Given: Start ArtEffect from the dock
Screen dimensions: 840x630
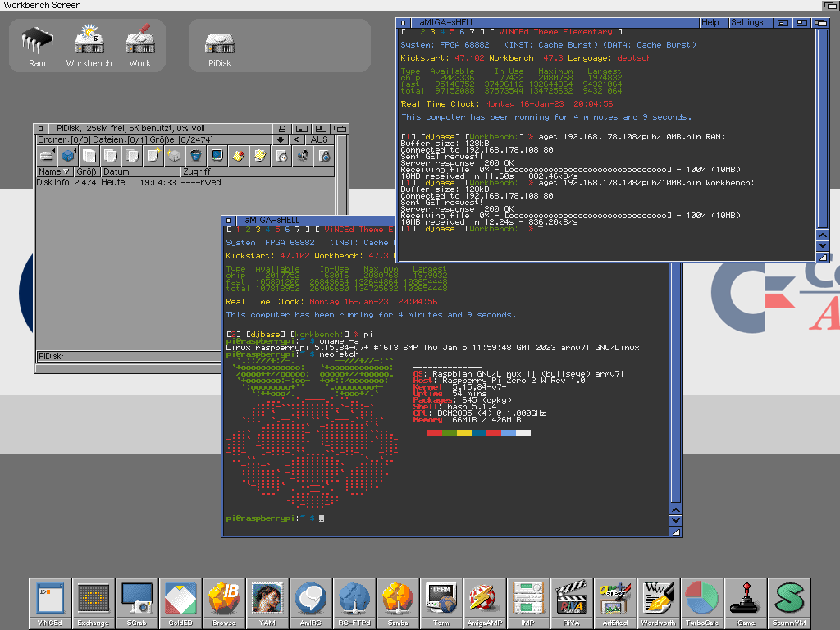Looking at the screenshot, I should pos(615,602).
